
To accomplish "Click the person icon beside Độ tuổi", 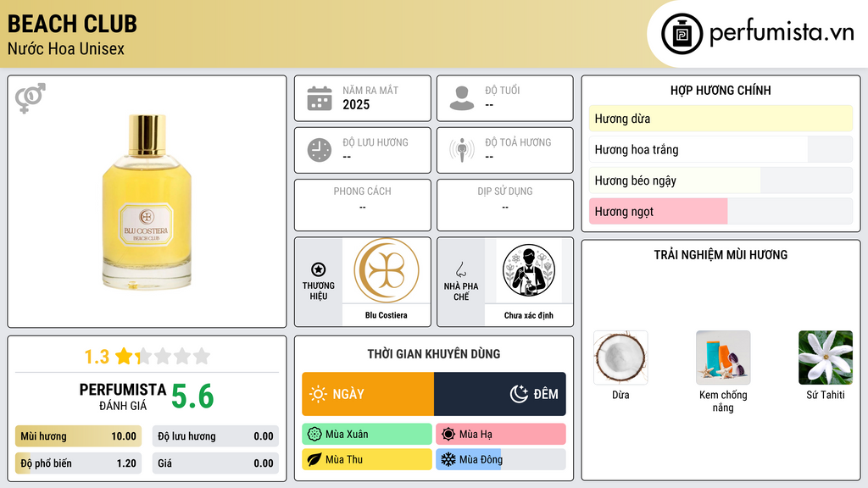I will 462,98.
